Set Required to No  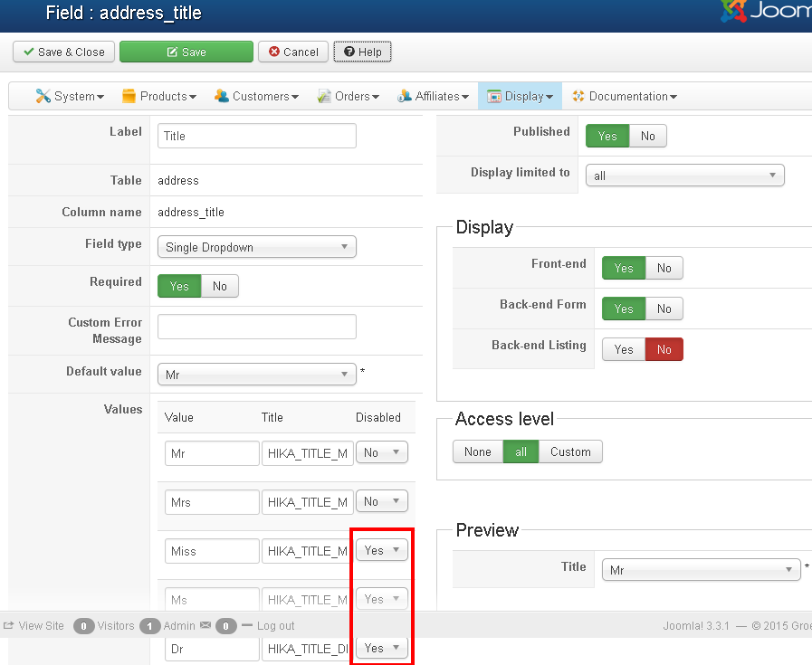pos(220,286)
